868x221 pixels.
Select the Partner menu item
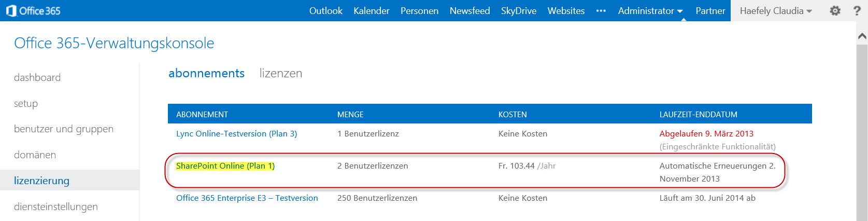tap(710, 10)
